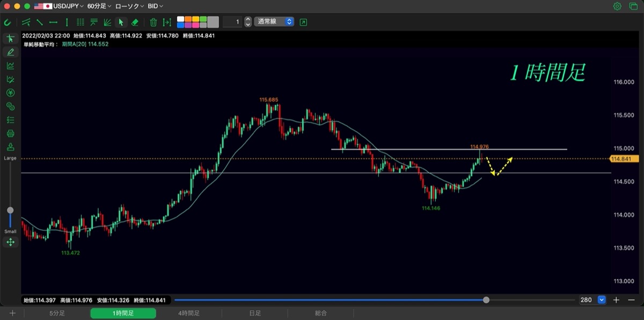Image resolution: width=644 pixels, height=320 pixels.
Task: Click the vertical measure range tool
Action: (167, 22)
